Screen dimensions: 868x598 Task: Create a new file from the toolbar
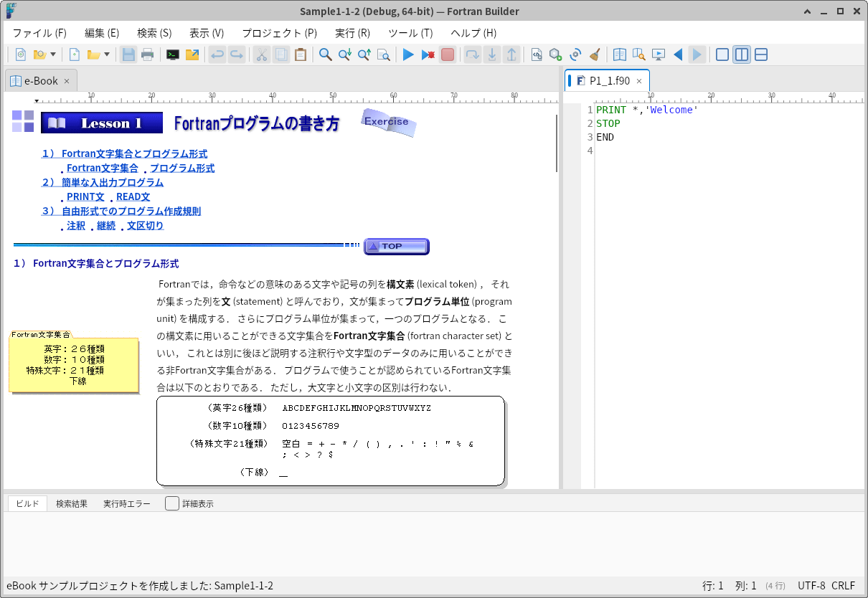pos(74,54)
